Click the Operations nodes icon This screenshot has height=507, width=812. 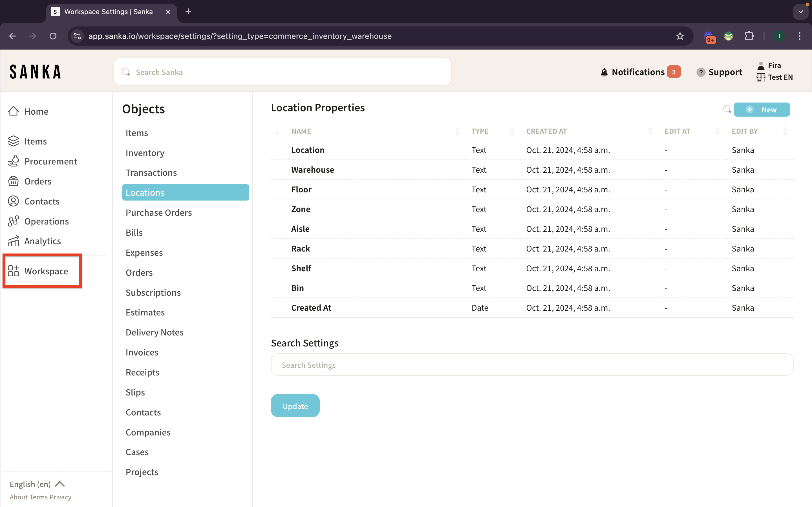tap(14, 221)
